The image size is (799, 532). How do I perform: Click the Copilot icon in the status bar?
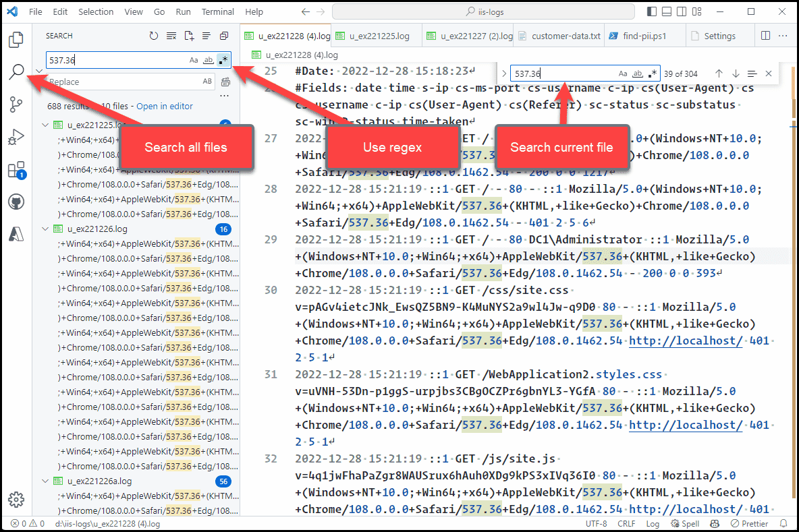714,523
